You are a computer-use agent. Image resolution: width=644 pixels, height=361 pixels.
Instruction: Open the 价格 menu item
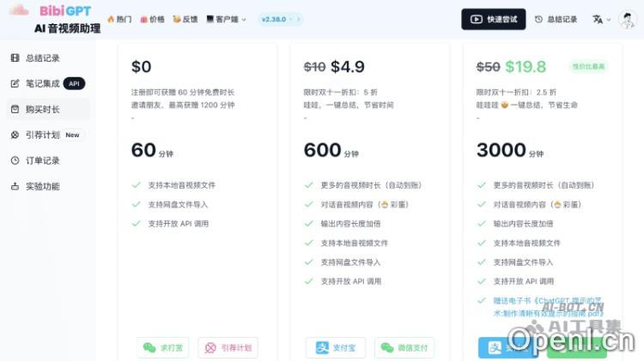pyautogui.click(x=151, y=19)
